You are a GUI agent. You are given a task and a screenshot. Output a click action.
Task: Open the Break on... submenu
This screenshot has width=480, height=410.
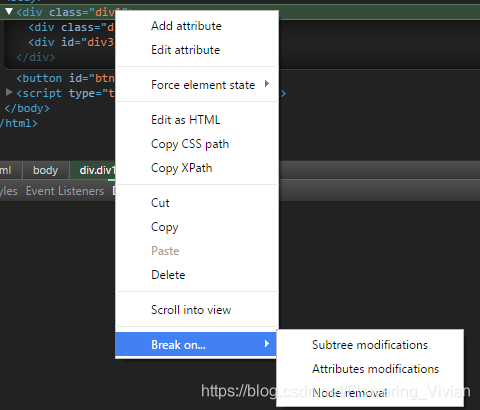tap(197, 344)
